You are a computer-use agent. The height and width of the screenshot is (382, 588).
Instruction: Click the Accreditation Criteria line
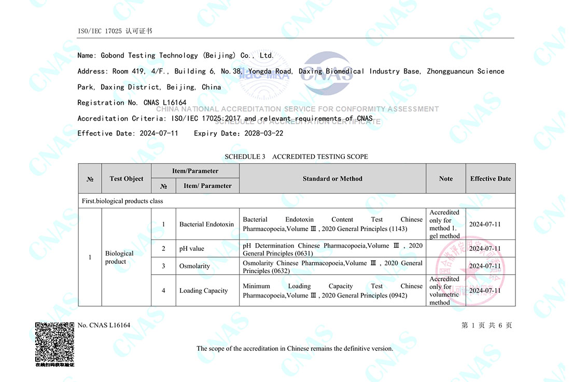pos(225,119)
